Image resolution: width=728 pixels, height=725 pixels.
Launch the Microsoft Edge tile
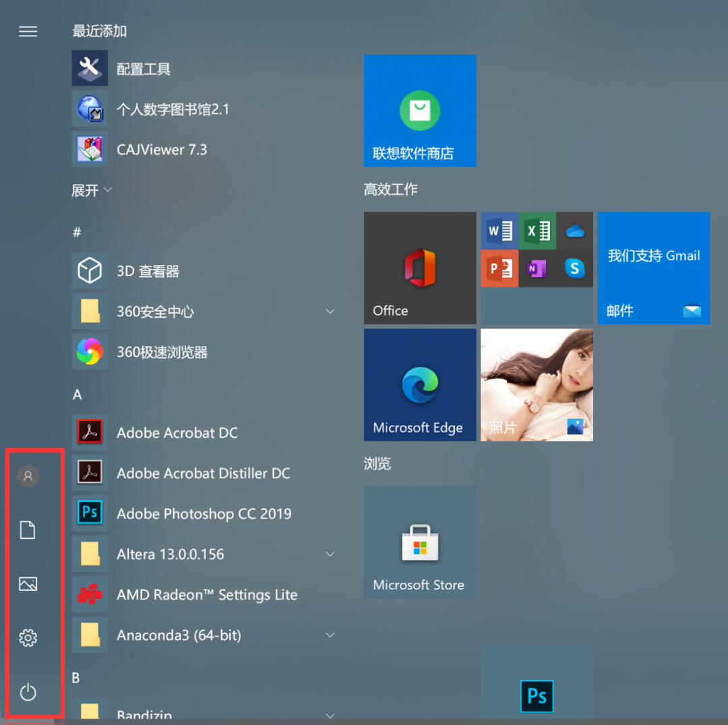[x=420, y=385]
